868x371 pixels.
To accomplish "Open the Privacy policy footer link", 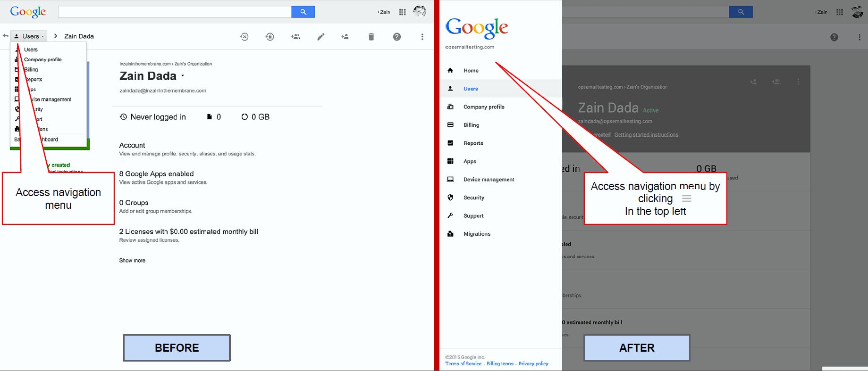I will click(x=533, y=363).
